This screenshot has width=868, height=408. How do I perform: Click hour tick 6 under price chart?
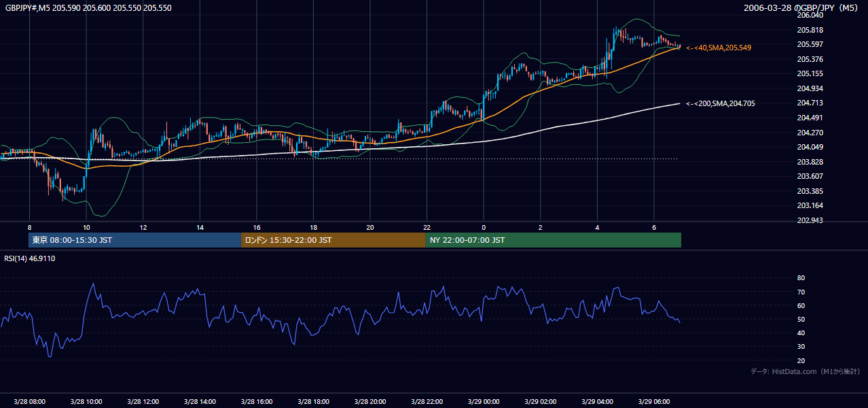coord(654,227)
